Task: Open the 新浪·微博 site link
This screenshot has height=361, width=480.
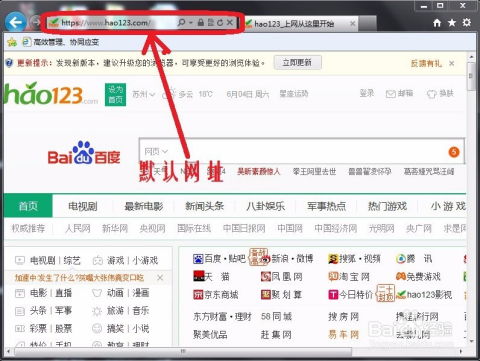Action: pyautogui.click(x=287, y=259)
